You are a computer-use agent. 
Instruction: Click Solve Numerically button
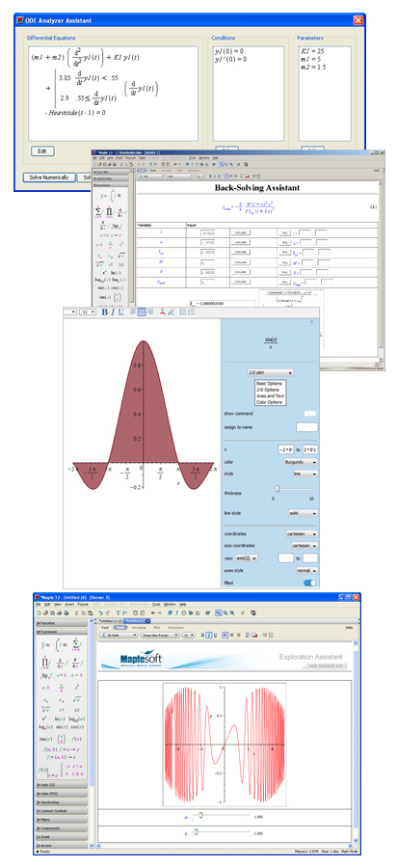point(49,177)
